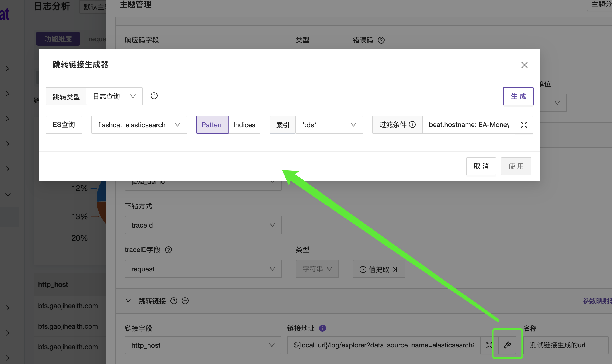Select the Pattern option
This screenshot has width=612, height=364.
pos(212,125)
